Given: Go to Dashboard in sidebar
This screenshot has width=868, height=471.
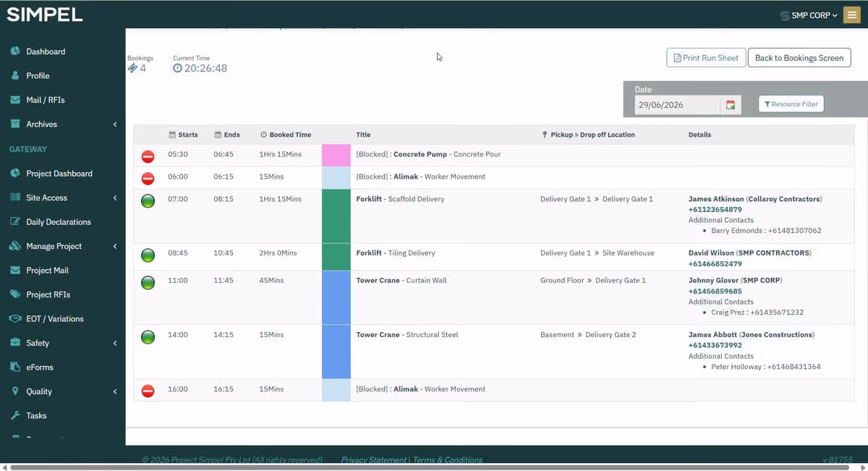Looking at the screenshot, I should pyautogui.click(x=46, y=51).
